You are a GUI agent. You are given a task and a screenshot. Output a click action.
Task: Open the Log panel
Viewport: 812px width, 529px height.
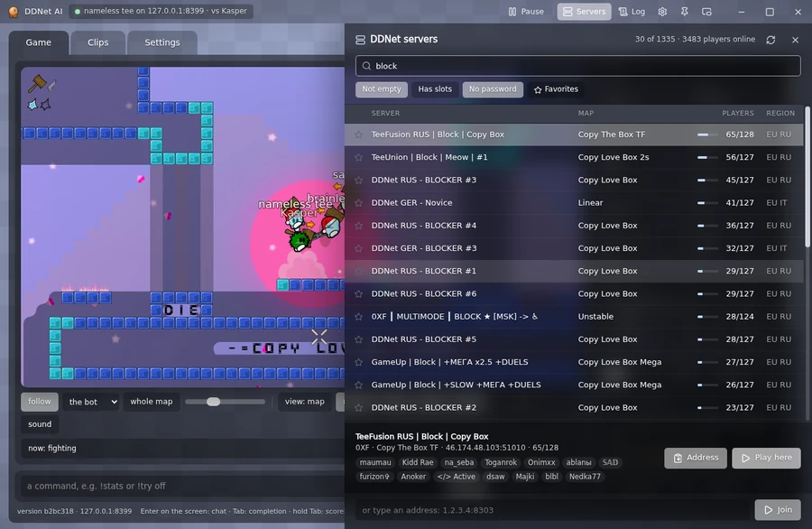click(632, 12)
